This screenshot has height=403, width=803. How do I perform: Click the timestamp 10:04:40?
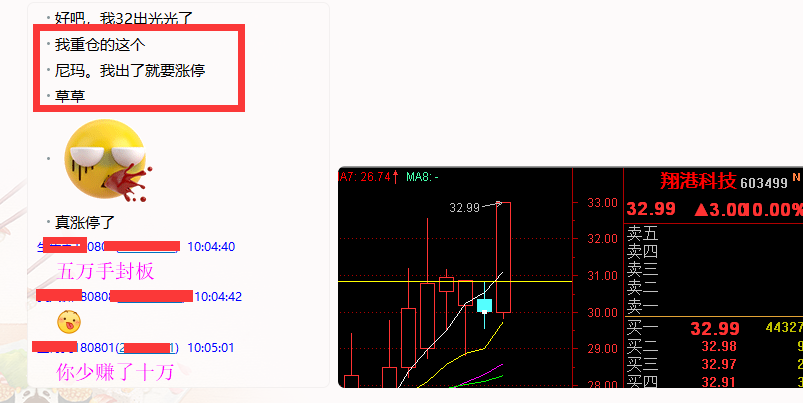(211, 247)
